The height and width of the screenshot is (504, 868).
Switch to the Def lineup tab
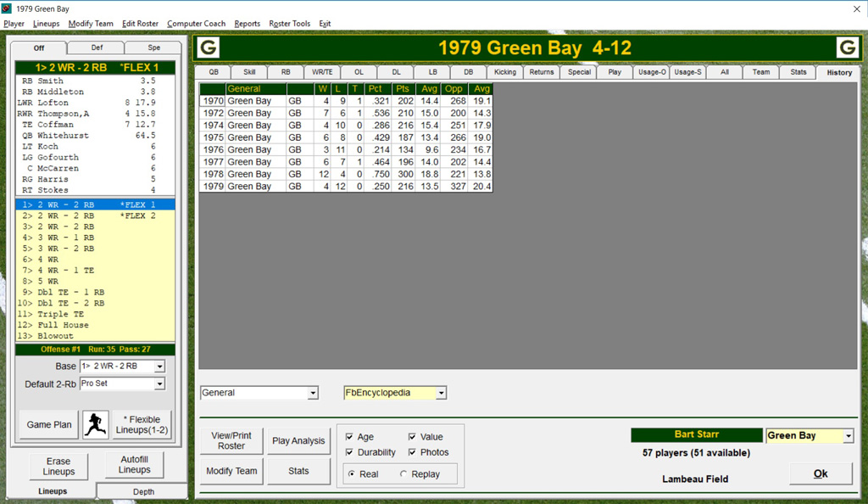(96, 48)
